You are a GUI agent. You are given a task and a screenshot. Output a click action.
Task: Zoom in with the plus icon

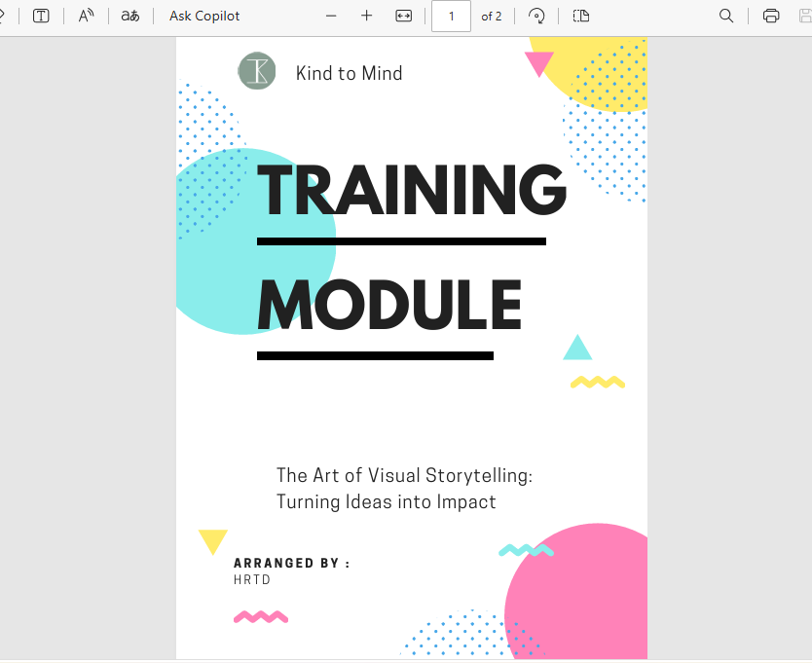click(367, 16)
